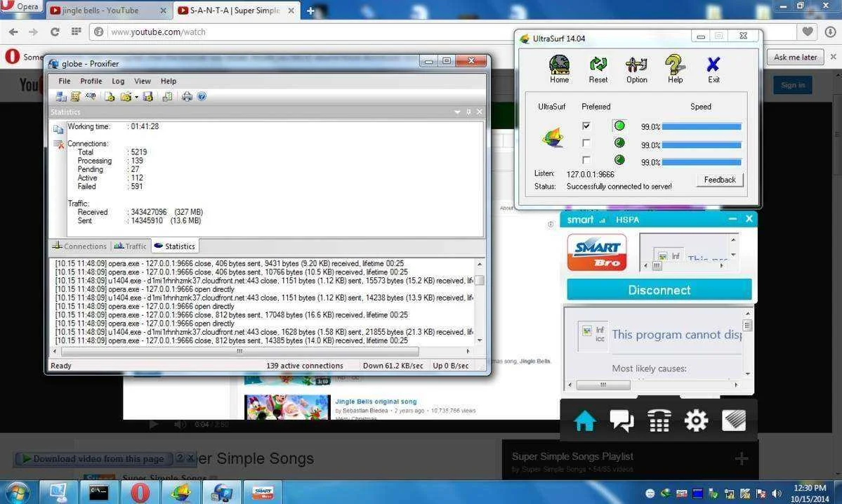This screenshot has height=504, width=842.
Task: Click UltraSurf Reset icon
Action: click(598, 69)
